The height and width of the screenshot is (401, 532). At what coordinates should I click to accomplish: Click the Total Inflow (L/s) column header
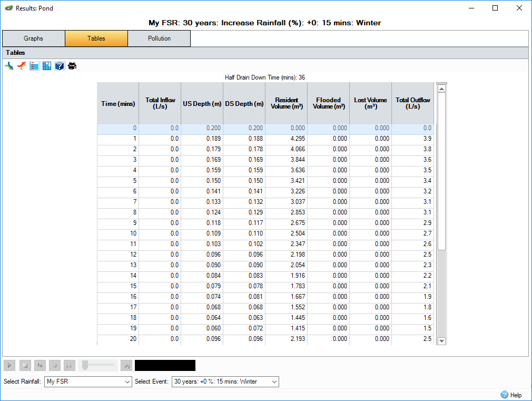tap(160, 104)
